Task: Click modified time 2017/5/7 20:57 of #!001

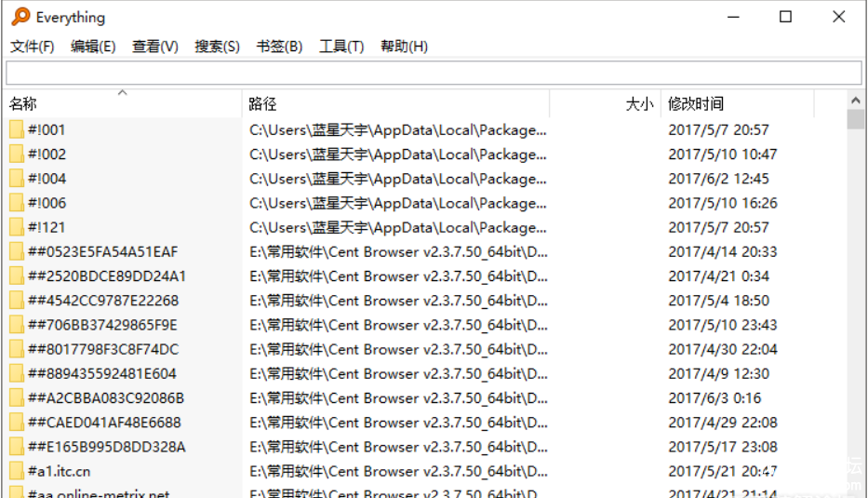Action: [x=718, y=129]
